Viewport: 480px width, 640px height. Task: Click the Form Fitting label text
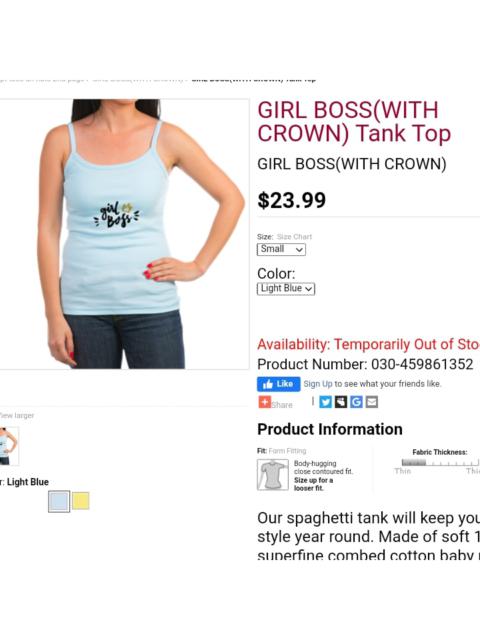(x=287, y=451)
